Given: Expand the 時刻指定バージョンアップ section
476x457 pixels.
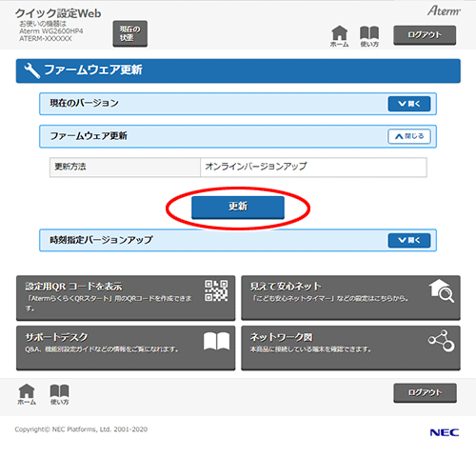Looking at the screenshot, I should (x=409, y=240).
